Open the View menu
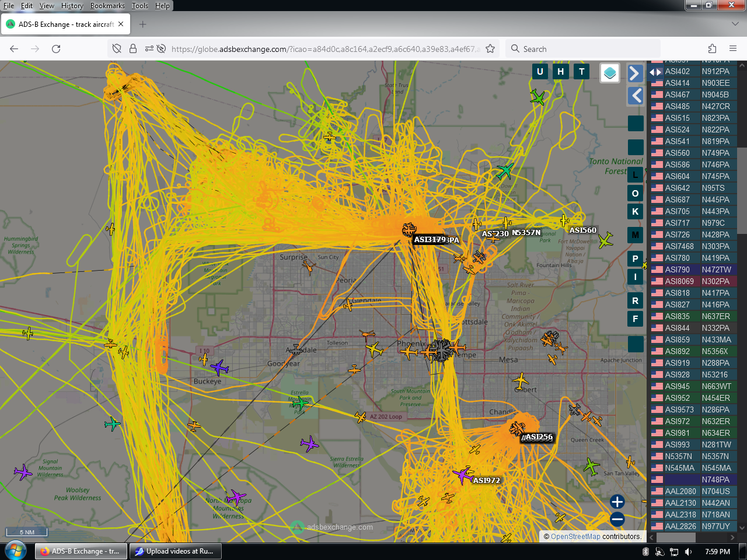The image size is (747, 560). pos(47,6)
